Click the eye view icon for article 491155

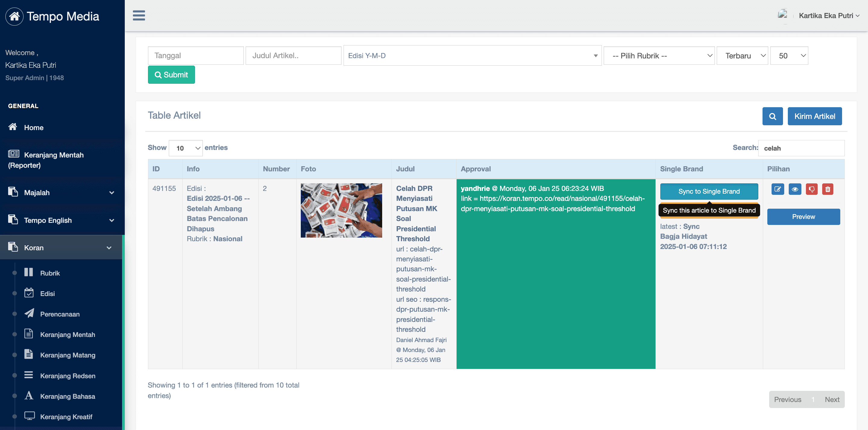tap(794, 189)
